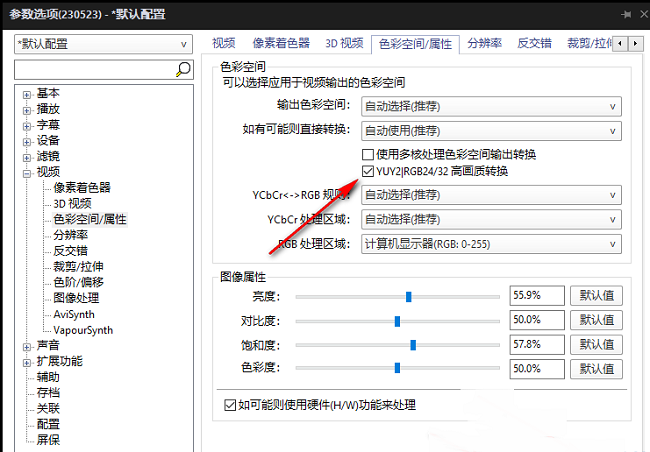Screen dimensions: 650x452
Task: Toggle 如可能则使用硬件(H/W)功能来处理 checkbox
Action: (230, 405)
